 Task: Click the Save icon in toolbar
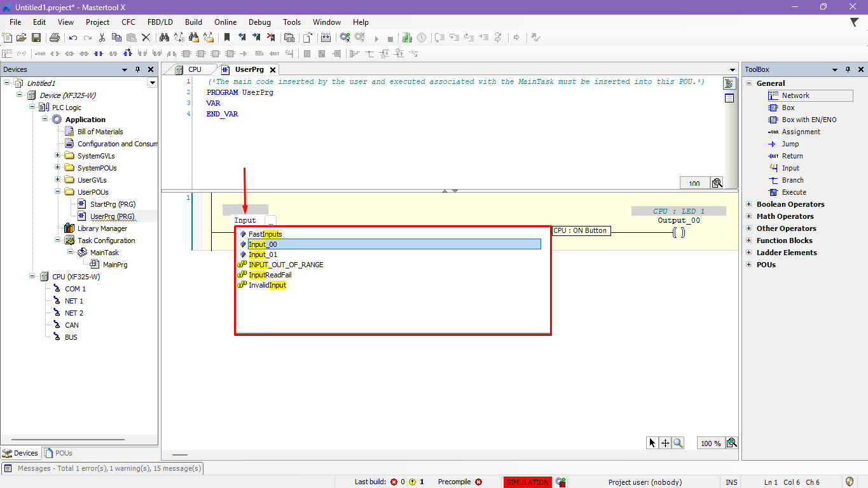tap(36, 38)
